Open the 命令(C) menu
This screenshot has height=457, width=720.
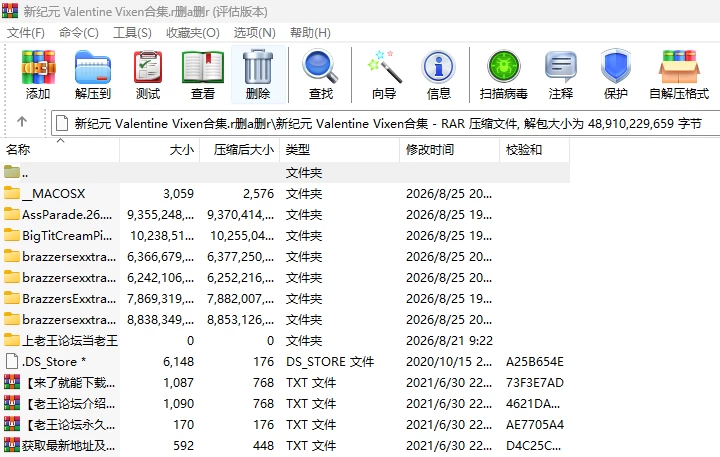[x=79, y=33]
